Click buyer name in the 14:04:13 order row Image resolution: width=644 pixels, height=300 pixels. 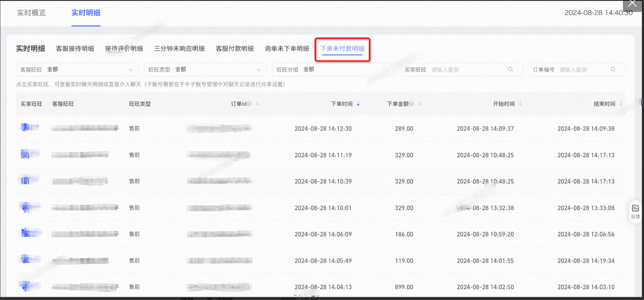coord(30,286)
